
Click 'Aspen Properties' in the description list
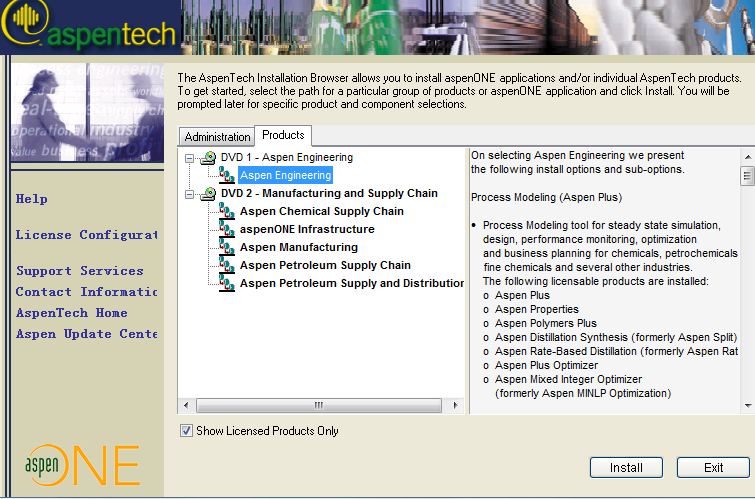coord(537,309)
